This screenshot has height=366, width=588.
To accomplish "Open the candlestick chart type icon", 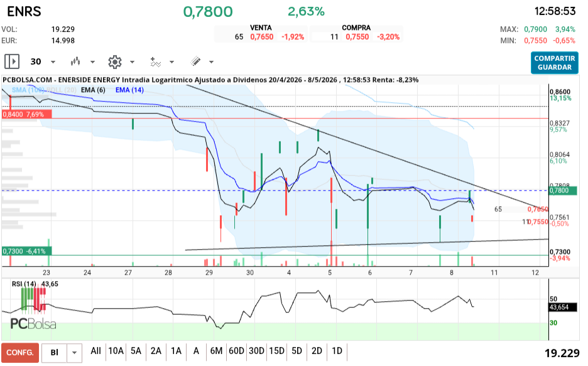I will (75, 62).
